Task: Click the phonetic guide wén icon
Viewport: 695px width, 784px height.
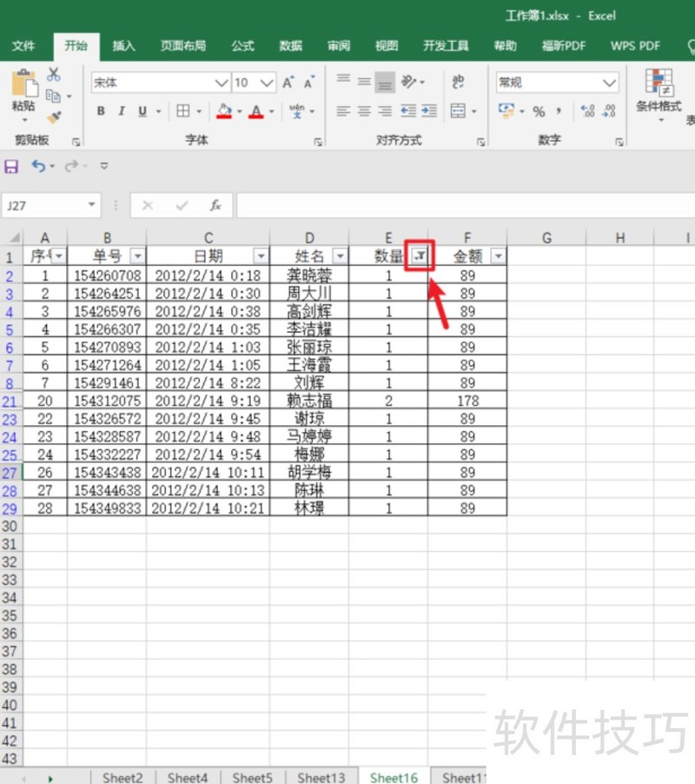Action: (x=297, y=111)
